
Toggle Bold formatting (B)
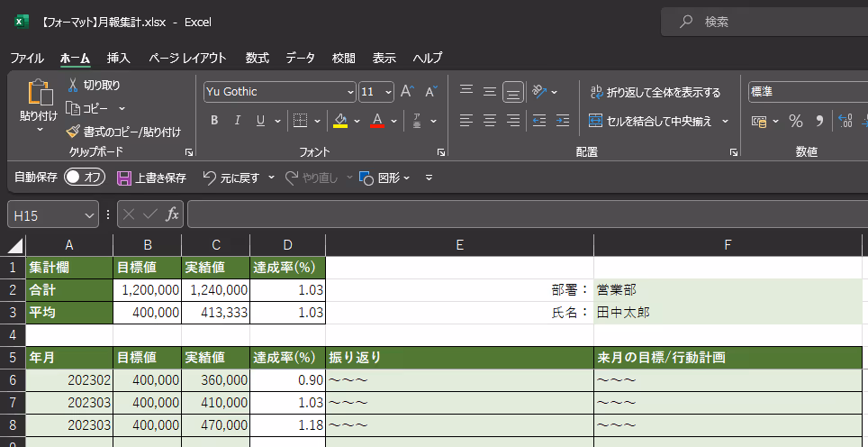point(214,121)
